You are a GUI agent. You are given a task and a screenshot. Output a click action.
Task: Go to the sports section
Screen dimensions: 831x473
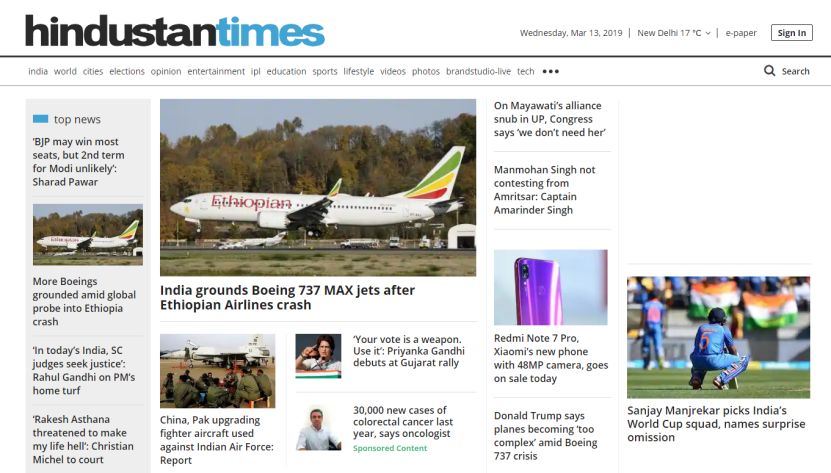click(x=324, y=71)
